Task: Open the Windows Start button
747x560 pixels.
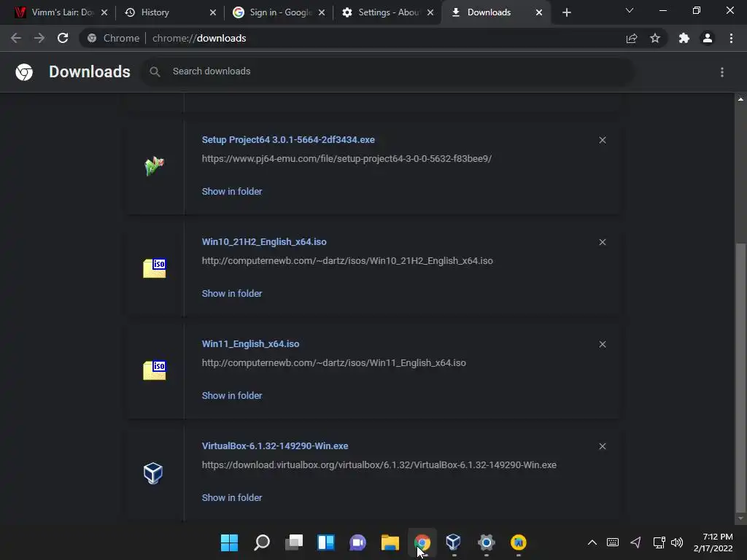Action: (229, 542)
